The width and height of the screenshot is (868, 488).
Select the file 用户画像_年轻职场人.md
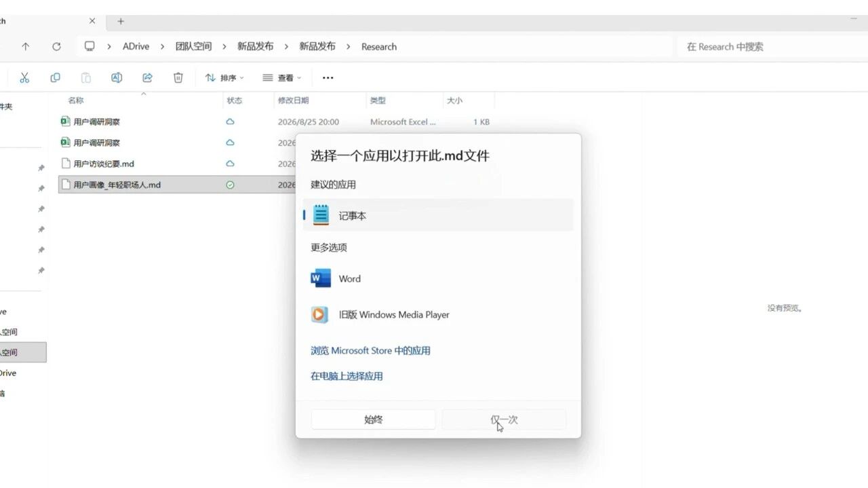(117, 185)
